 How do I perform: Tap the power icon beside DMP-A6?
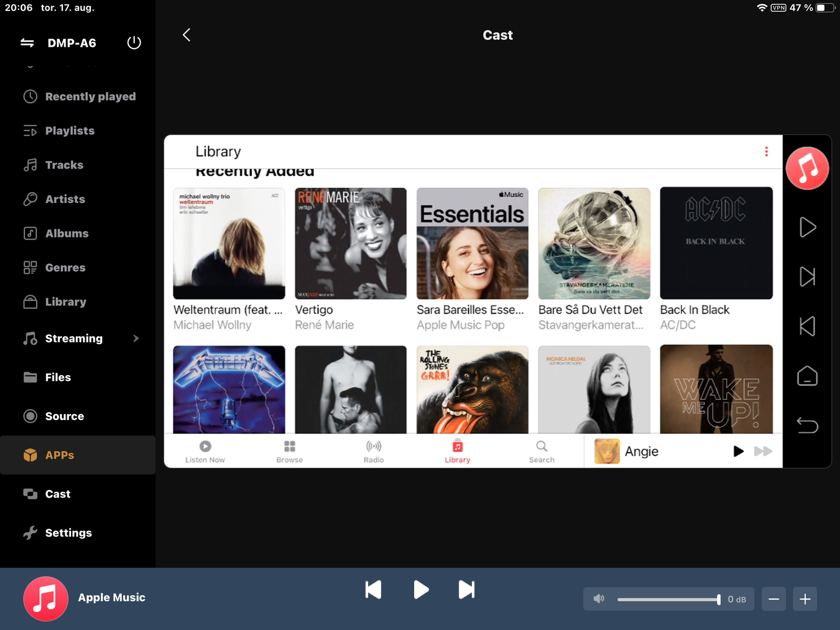[x=134, y=43]
